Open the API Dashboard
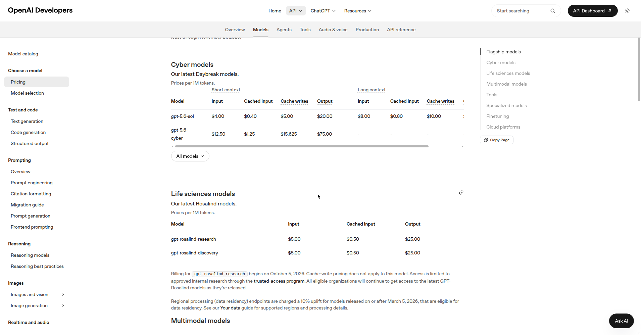Image resolution: width=644 pixels, height=335 pixels. click(x=592, y=11)
